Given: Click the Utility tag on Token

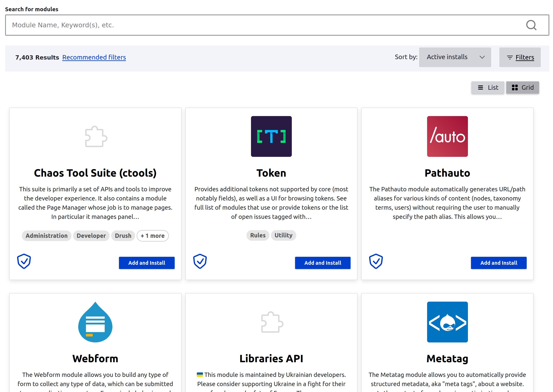Looking at the screenshot, I should [283, 235].
